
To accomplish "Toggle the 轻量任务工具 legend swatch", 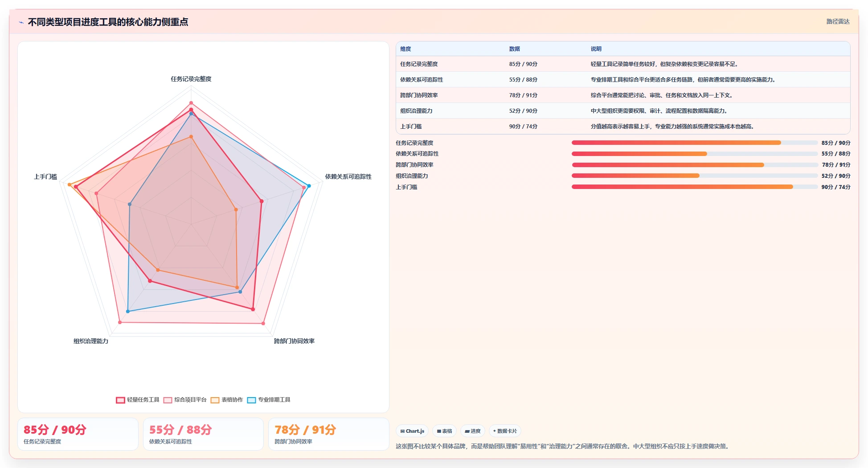I will point(120,400).
